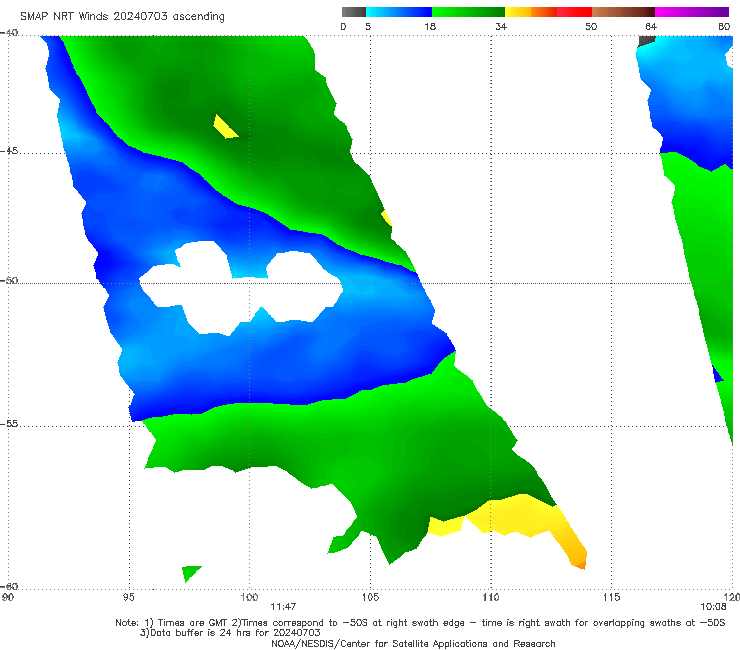Screen dimensions: 740x650
Task: Click the latitude label '-60'
Action: click(x=9, y=586)
